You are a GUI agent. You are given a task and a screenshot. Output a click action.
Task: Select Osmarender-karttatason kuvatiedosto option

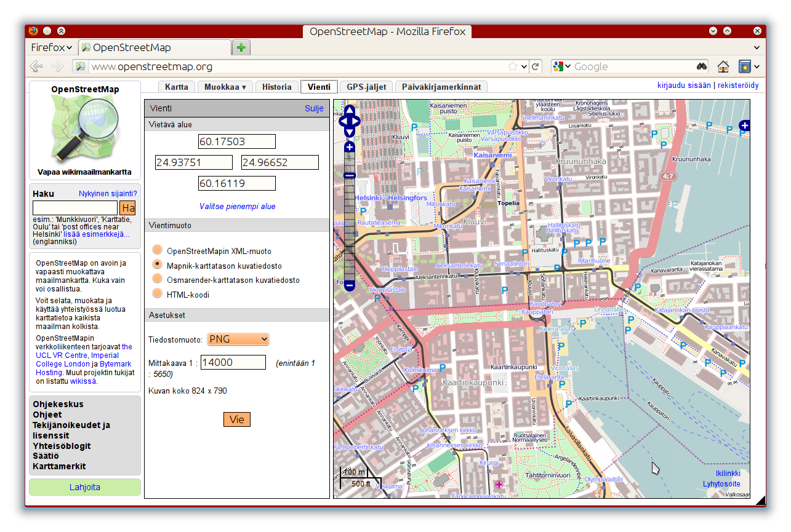pos(158,278)
